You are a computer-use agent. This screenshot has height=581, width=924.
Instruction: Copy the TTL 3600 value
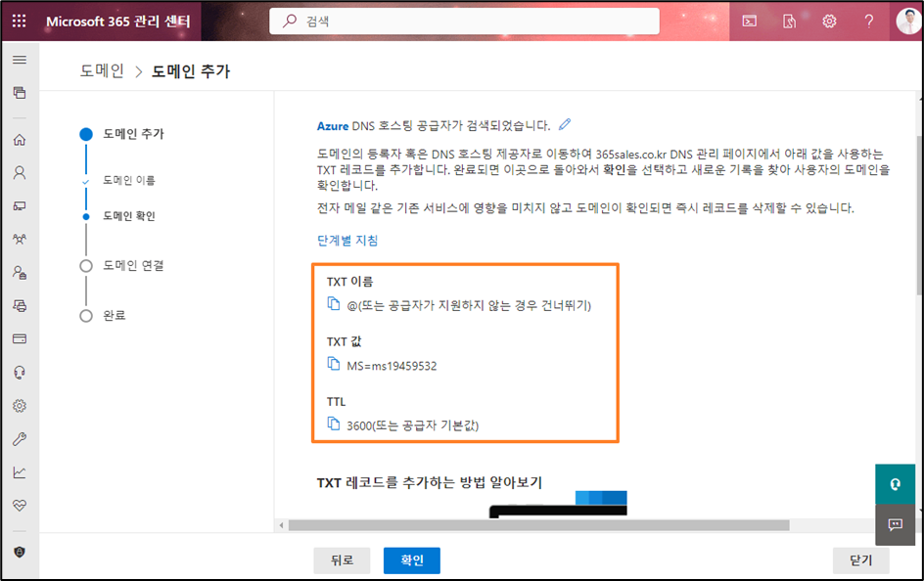334,424
